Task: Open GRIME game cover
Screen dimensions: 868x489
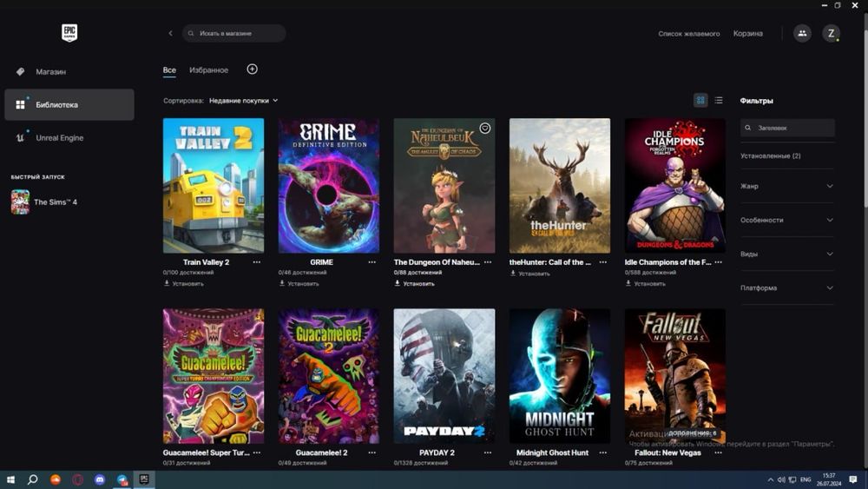Action: coord(329,186)
